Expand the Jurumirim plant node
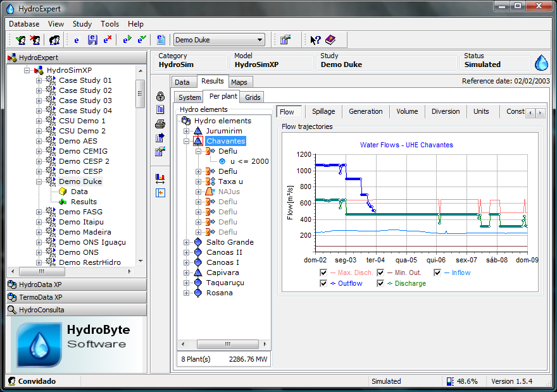This screenshot has height=392, width=557. (x=186, y=131)
